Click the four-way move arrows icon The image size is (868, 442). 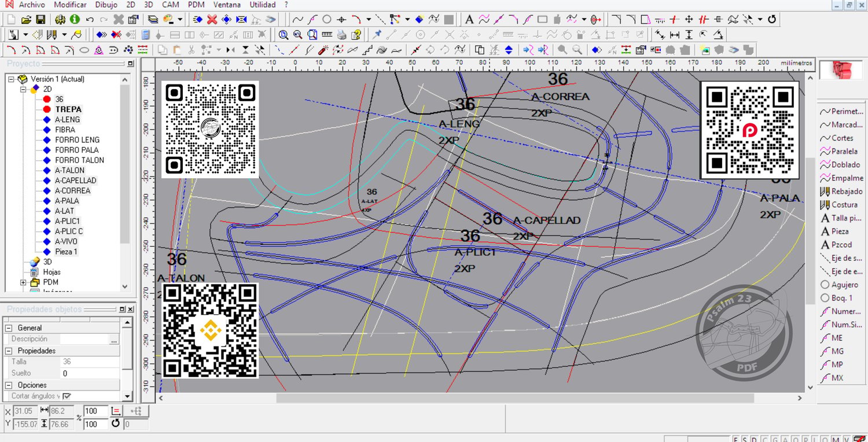click(689, 19)
